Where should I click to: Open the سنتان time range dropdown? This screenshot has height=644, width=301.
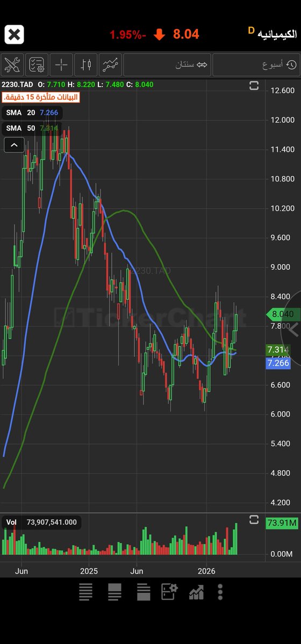click(167, 64)
